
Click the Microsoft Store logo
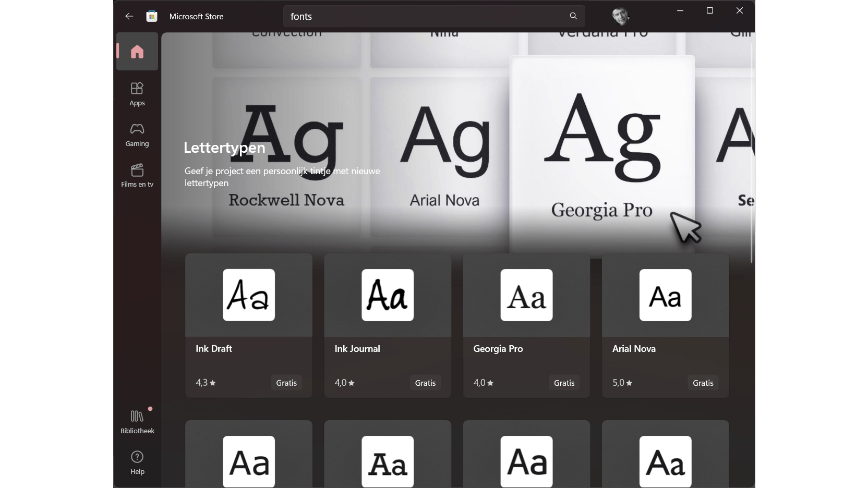point(151,16)
